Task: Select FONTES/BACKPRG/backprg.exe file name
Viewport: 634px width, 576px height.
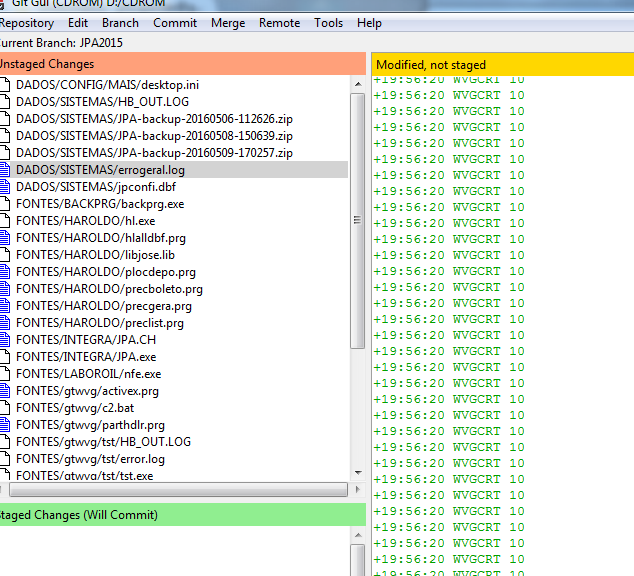Action: pos(100,204)
